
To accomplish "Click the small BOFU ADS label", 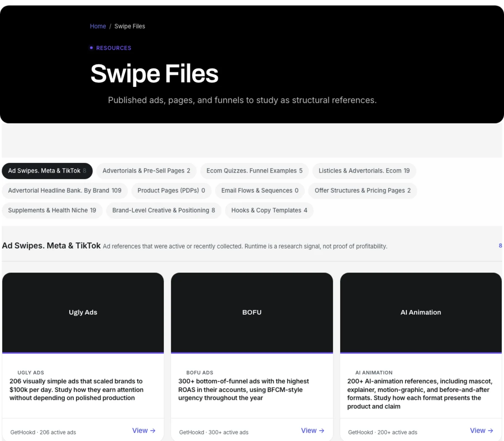I will tap(200, 373).
